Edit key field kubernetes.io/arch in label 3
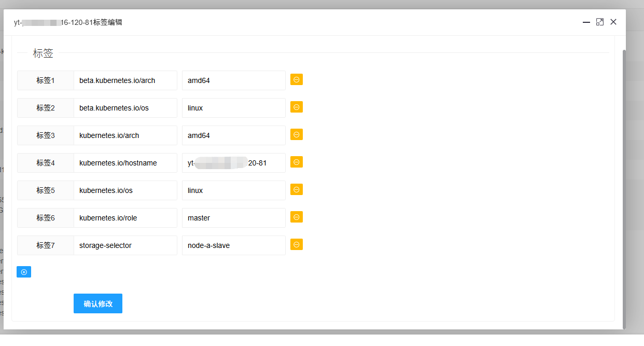Screen dimensions: 644x346 [125, 135]
